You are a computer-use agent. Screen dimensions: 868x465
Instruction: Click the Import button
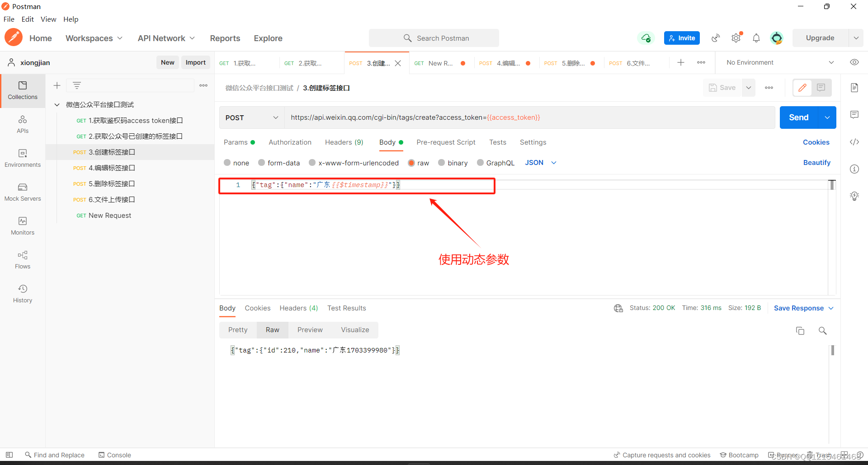pyautogui.click(x=195, y=62)
